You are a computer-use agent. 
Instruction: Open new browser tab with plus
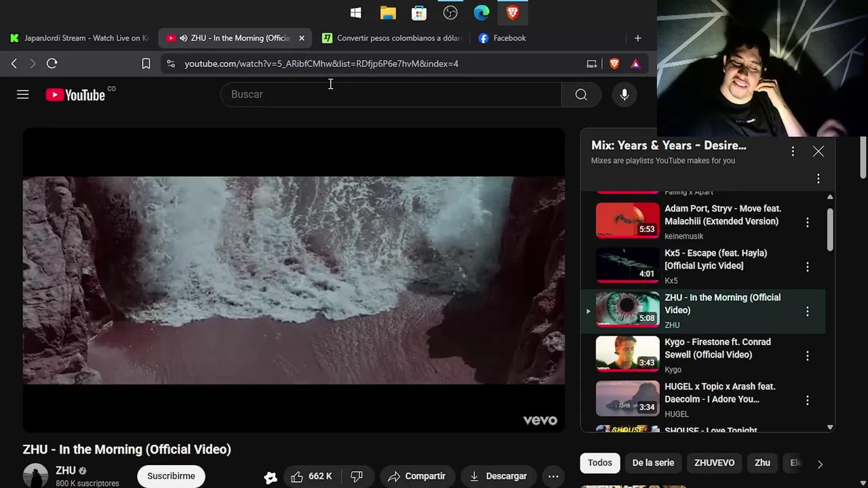tap(637, 38)
